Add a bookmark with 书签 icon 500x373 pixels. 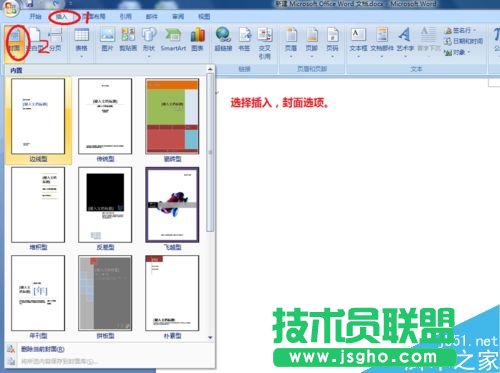tap(244, 40)
